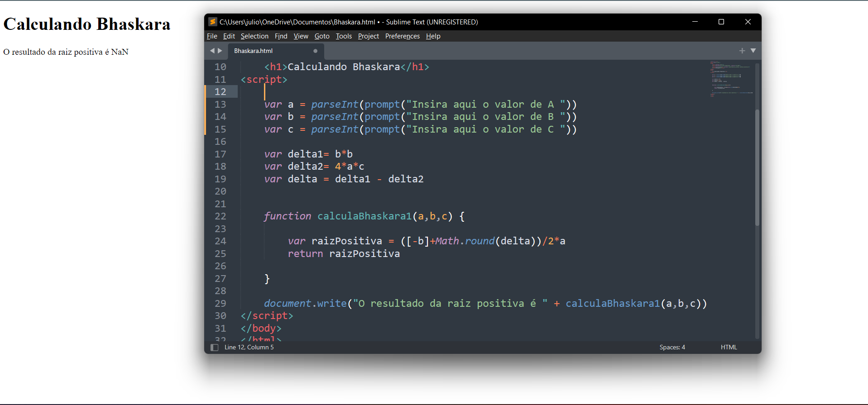Click the title bar file path text
868x405 pixels.
pos(297,22)
